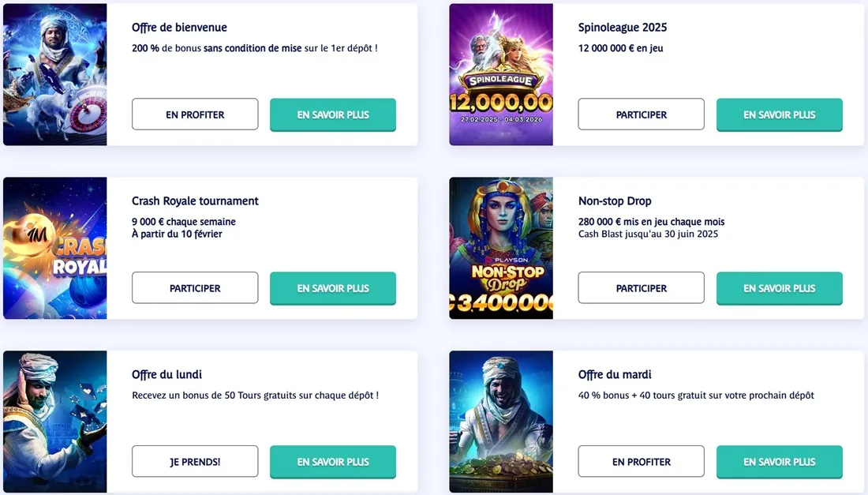868x495 pixels.
Task: Click the Spinoleague 12,000,000 banner image
Action: click(501, 74)
